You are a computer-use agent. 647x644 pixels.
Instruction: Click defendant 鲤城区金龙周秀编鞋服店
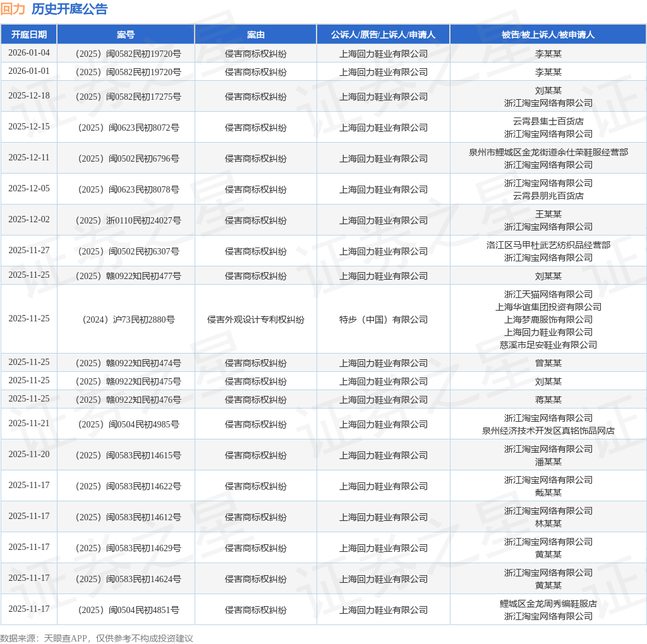point(548,604)
